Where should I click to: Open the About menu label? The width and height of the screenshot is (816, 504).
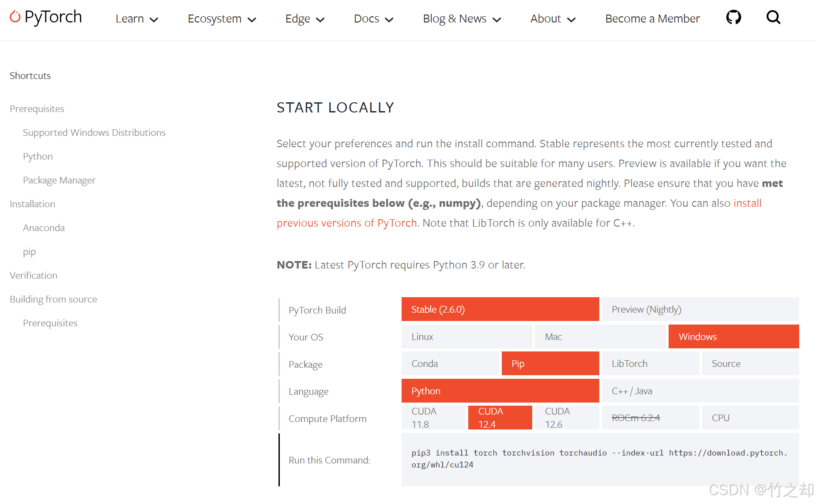point(545,19)
